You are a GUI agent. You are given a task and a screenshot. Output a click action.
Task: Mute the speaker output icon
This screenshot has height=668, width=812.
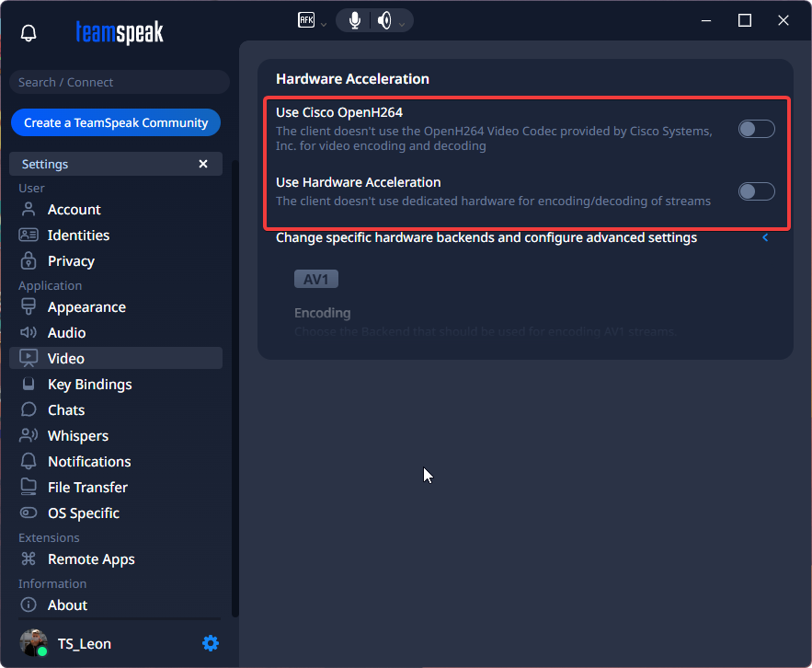click(384, 20)
